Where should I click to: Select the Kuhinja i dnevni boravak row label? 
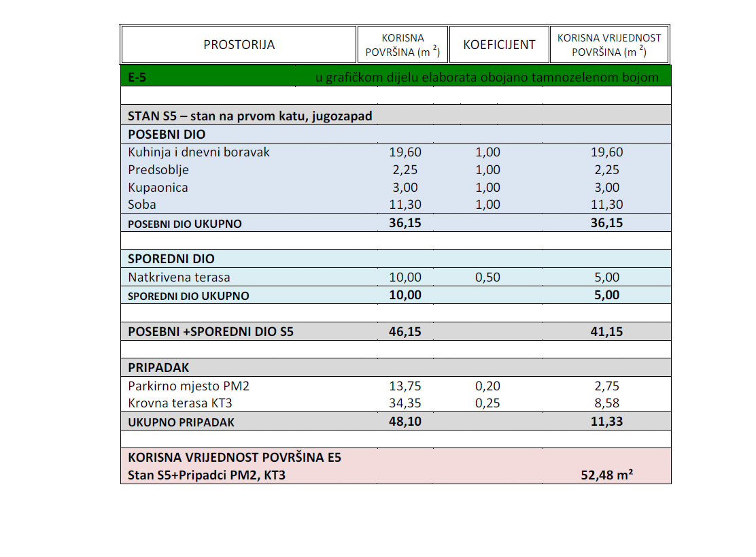pyautogui.click(x=199, y=152)
